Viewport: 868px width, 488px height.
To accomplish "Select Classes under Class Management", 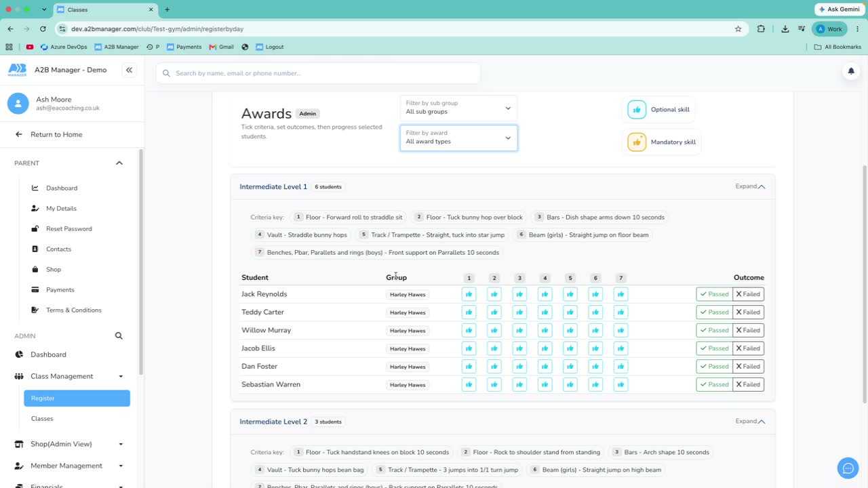I will click(x=42, y=419).
